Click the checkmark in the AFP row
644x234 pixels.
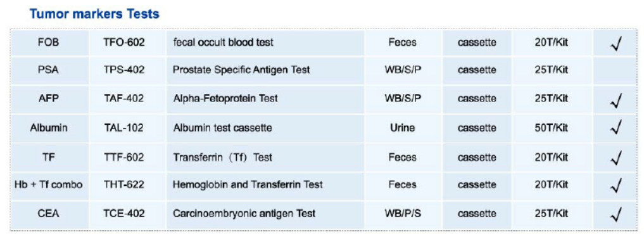(616, 99)
